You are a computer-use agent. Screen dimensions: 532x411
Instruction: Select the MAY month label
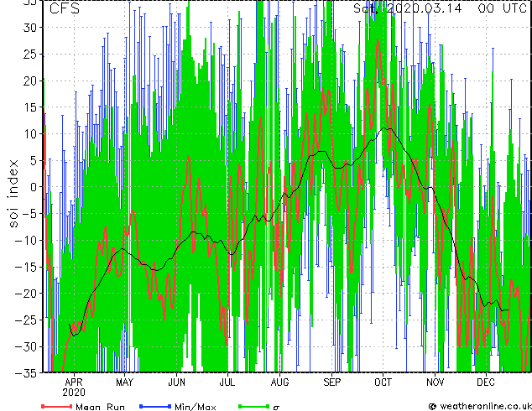(x=124, y=382)
